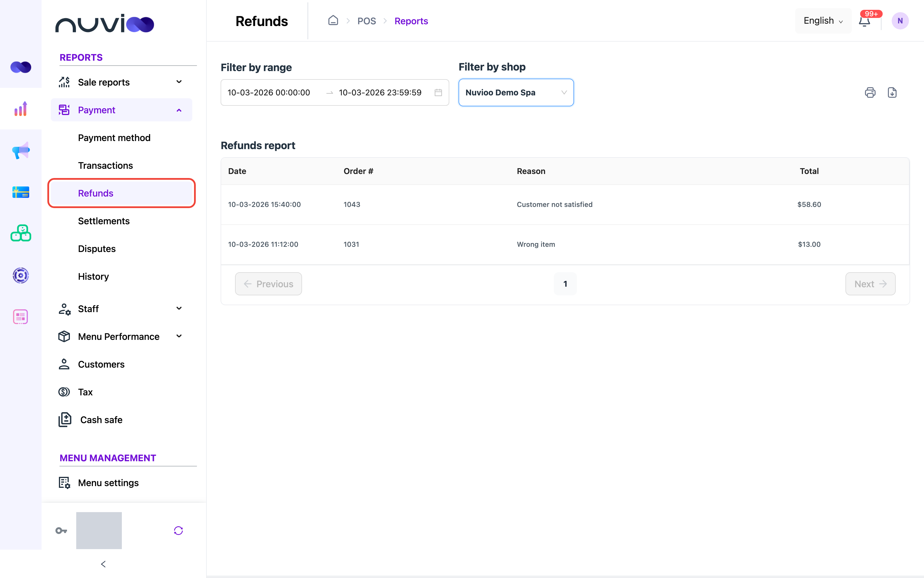Open the reports bar chart rail icon
Image resolution: width=924 pixels, height=578 pixels.
pos(21,109)
